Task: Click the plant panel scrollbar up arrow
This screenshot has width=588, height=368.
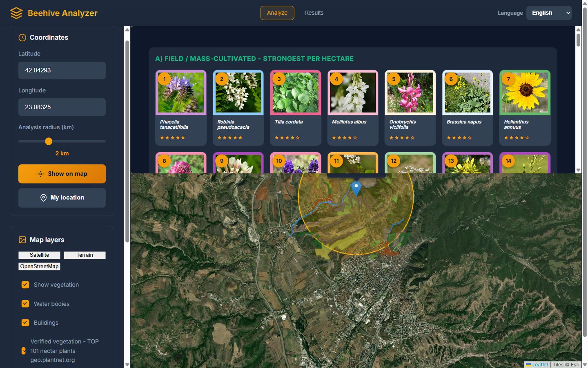Action: pyautogui.click(x=578, y=29)
